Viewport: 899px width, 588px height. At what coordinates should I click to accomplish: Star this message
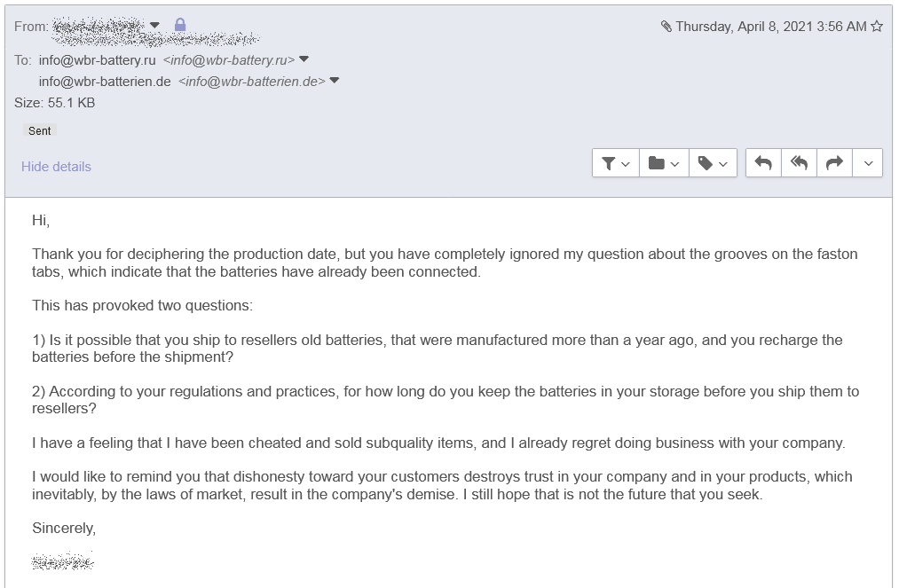coord(877,27)
